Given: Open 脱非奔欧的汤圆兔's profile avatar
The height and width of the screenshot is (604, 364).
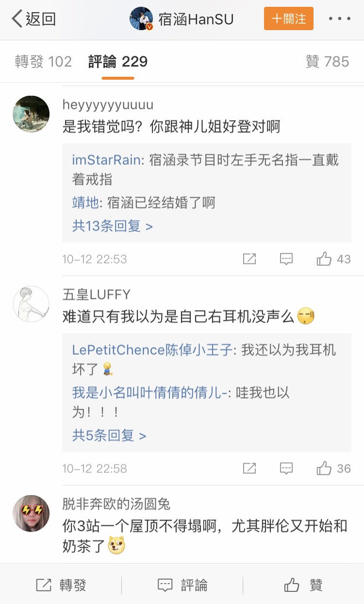Looking at the screenshot, I should point(31,514).
